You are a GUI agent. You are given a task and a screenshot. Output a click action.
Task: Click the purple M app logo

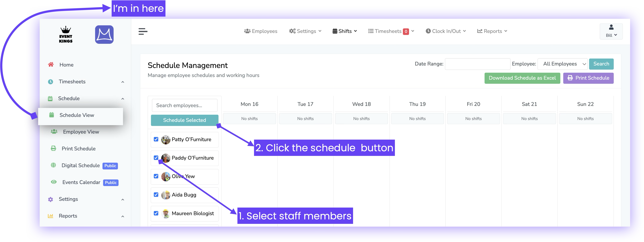104,34
